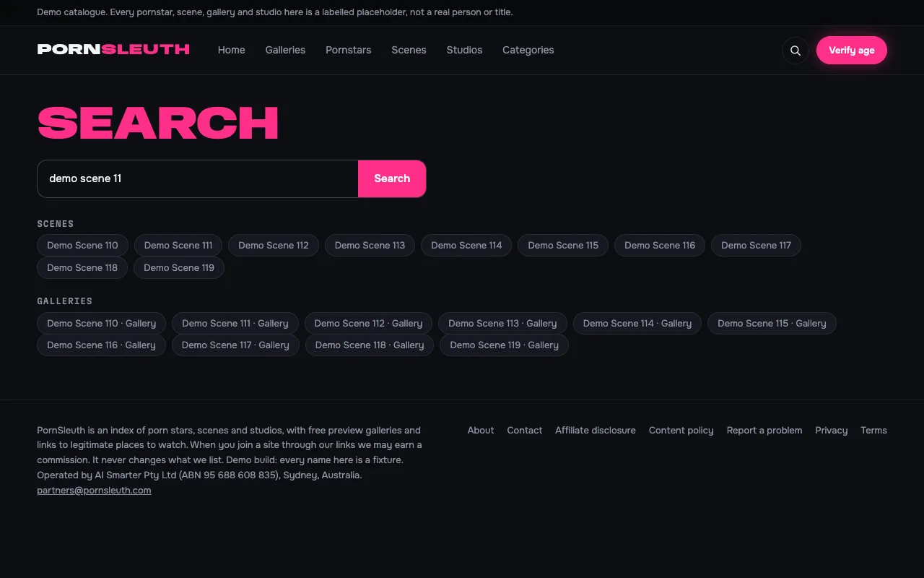924x578 pixels.
Task: Click the Report a problem footer link
Action: pos(764,431)
